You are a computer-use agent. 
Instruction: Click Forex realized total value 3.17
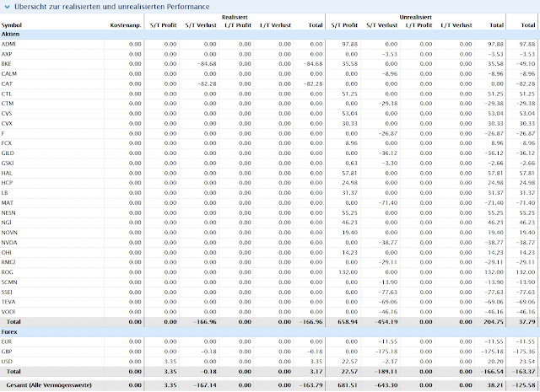click(x=316, y=372)
